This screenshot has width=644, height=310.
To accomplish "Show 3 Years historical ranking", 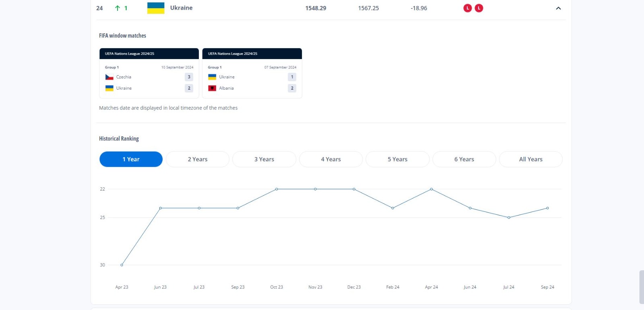I will (x=264, y=159).
